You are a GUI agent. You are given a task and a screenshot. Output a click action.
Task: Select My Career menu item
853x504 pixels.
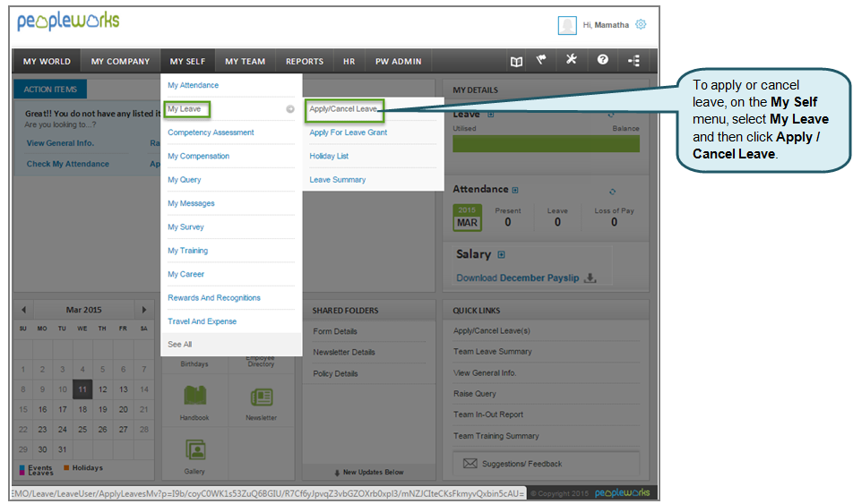pyautogui.click(x=186, y=275)
